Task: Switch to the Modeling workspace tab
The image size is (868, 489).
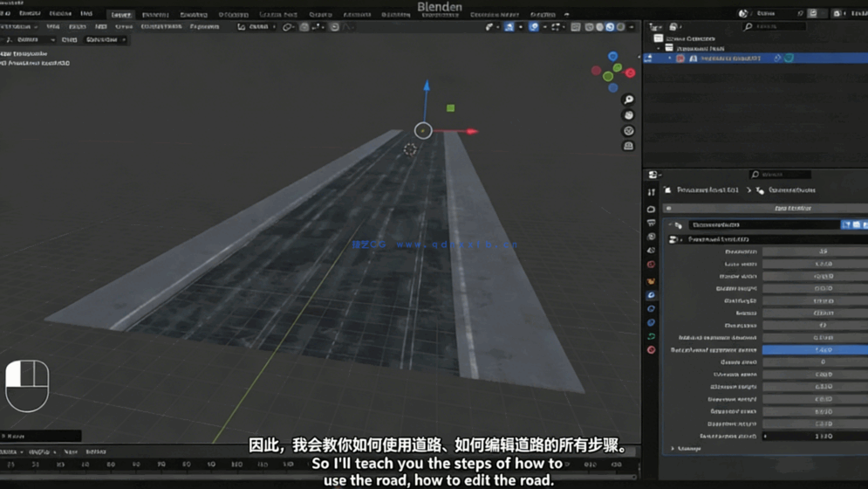Action: 155,15
